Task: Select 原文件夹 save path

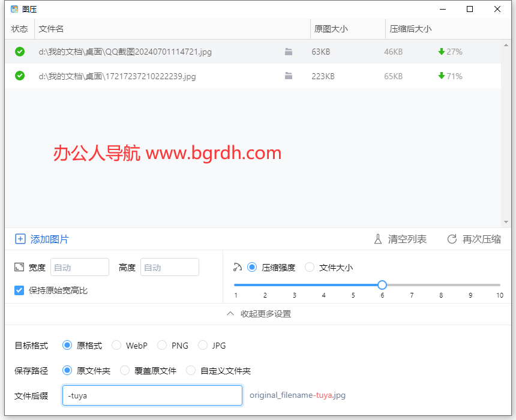Action: [67, 370]
